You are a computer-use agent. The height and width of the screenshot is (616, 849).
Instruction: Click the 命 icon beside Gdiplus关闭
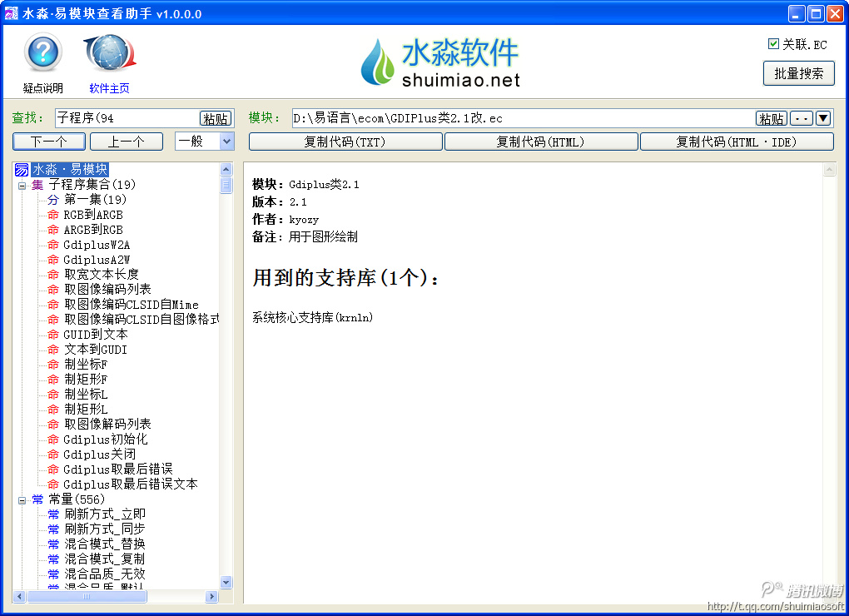click(x=52, y=455)
